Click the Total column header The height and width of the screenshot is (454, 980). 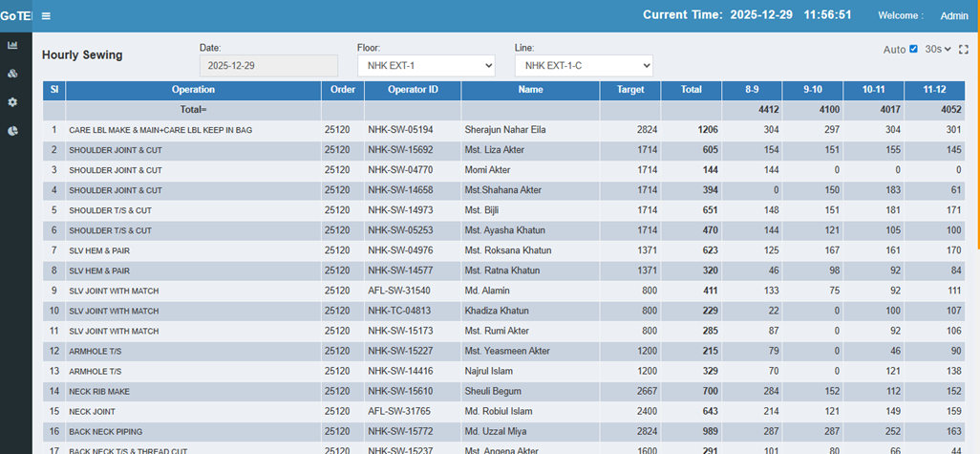point(691,90)
